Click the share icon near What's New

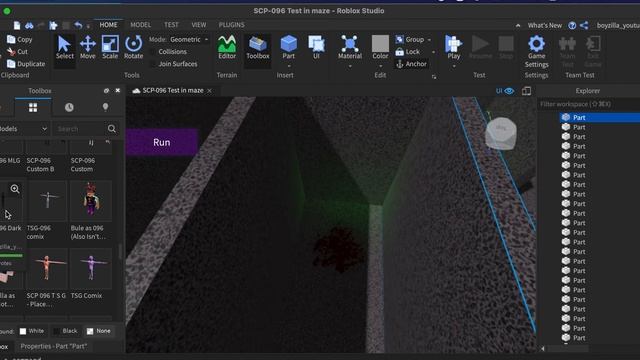click(584, 25)
